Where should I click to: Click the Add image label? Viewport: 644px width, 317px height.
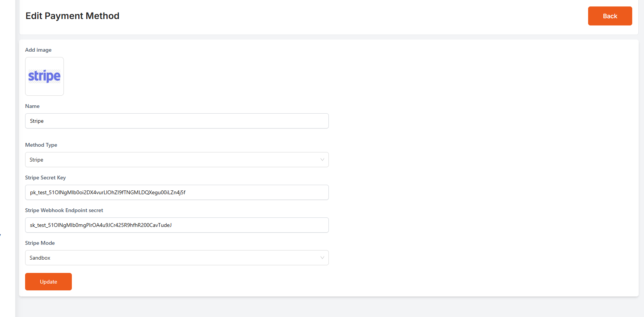(38, 50)
